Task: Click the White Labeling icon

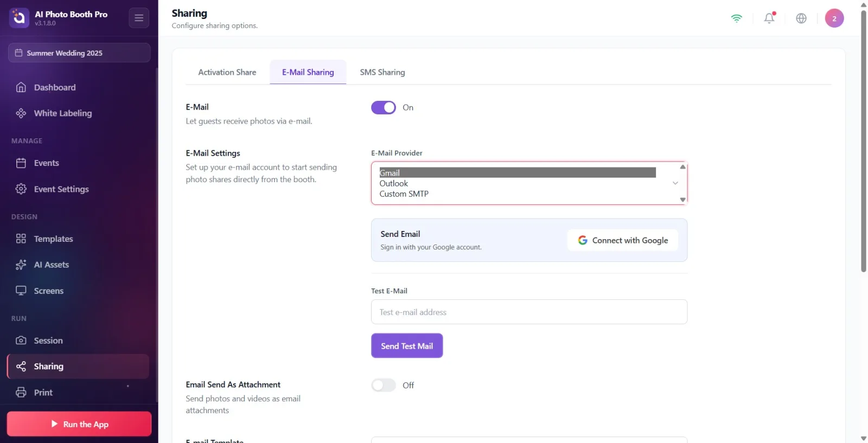Action: coord(21,113)
